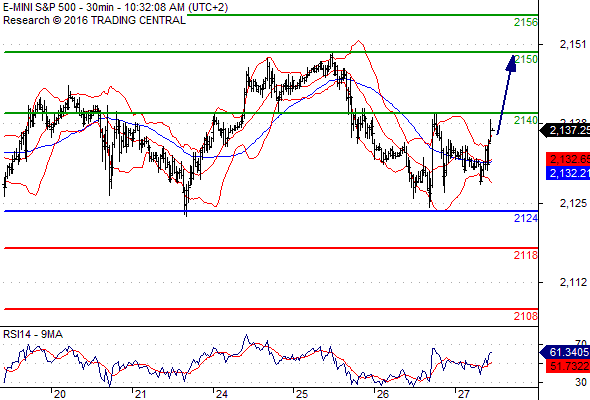Select the 2108 red support label
This screenshot has height=400, width=590.
click(526, 316)
